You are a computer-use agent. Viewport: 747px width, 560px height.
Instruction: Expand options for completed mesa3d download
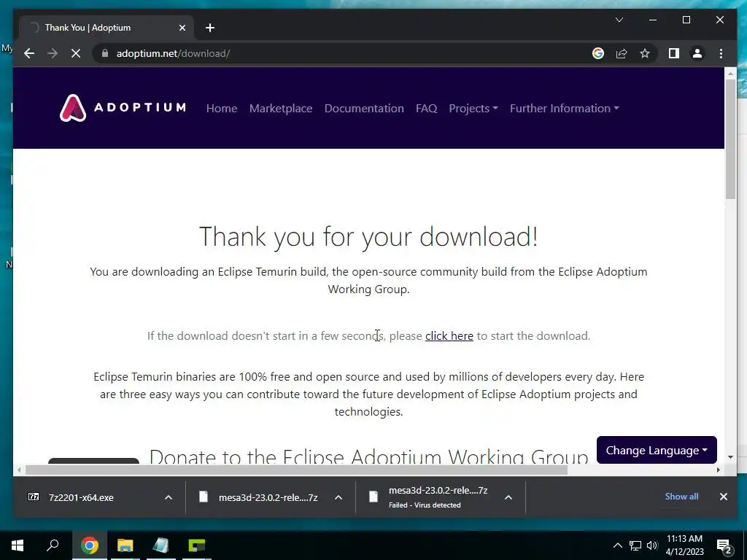338,497
